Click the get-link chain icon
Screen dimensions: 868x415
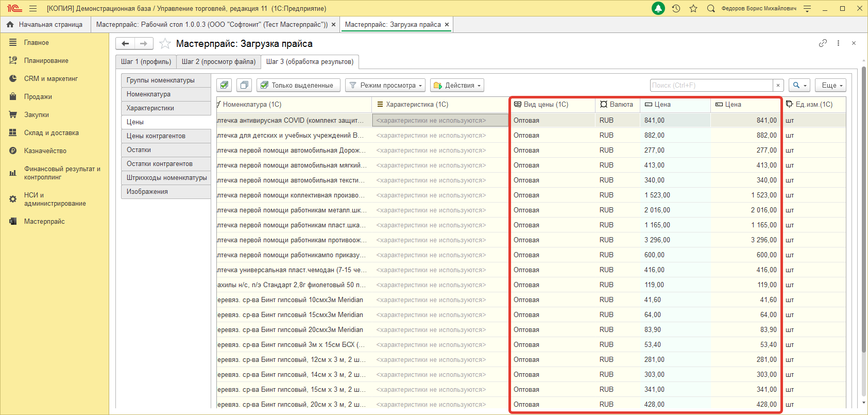(x=823, y=43)
